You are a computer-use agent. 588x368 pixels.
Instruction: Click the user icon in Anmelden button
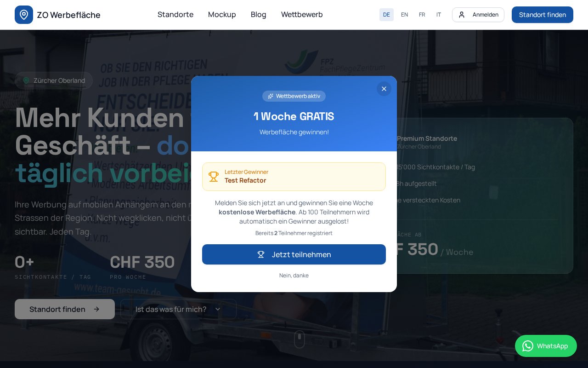point(462,15)
